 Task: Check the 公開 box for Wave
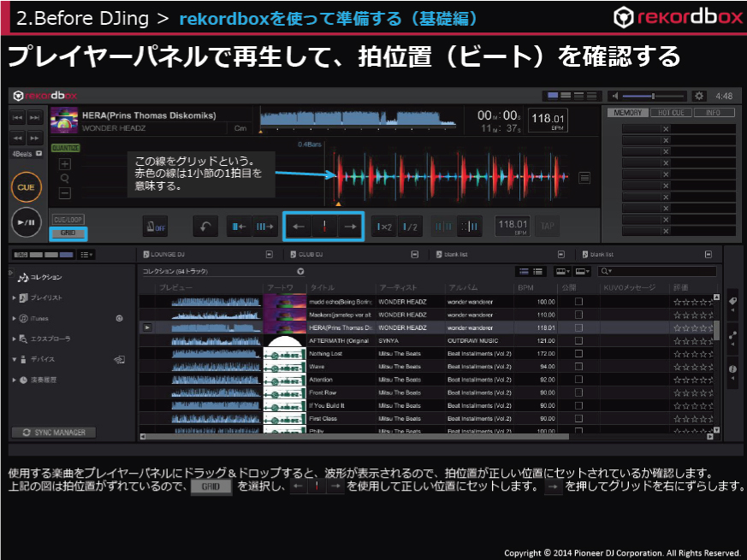pos(578,366)
